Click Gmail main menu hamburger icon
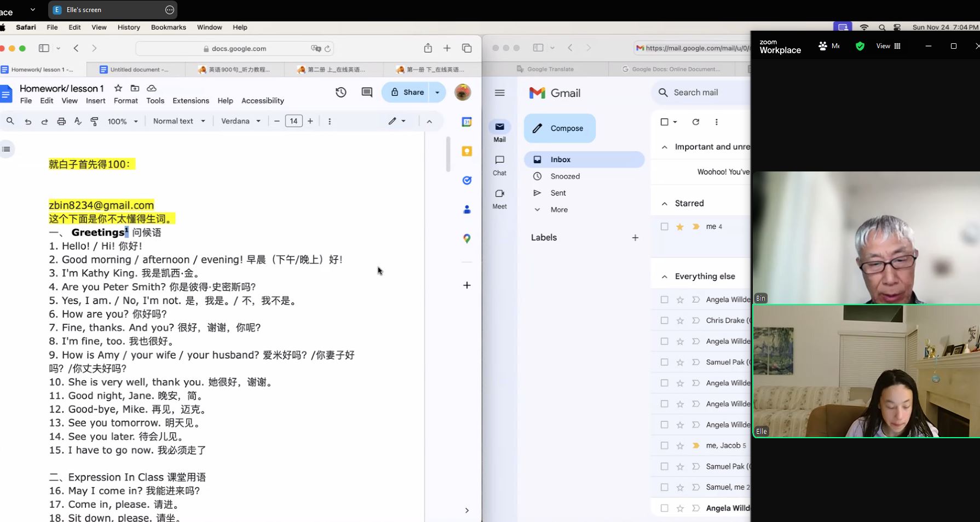The width and height of the screenshot is (980, 522). (x=499, y=93)
